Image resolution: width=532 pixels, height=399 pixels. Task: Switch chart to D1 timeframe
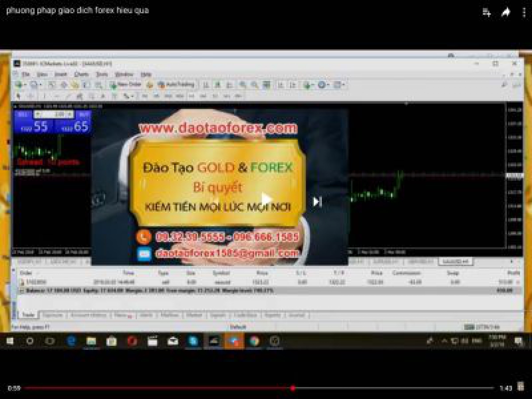point(215,96)
